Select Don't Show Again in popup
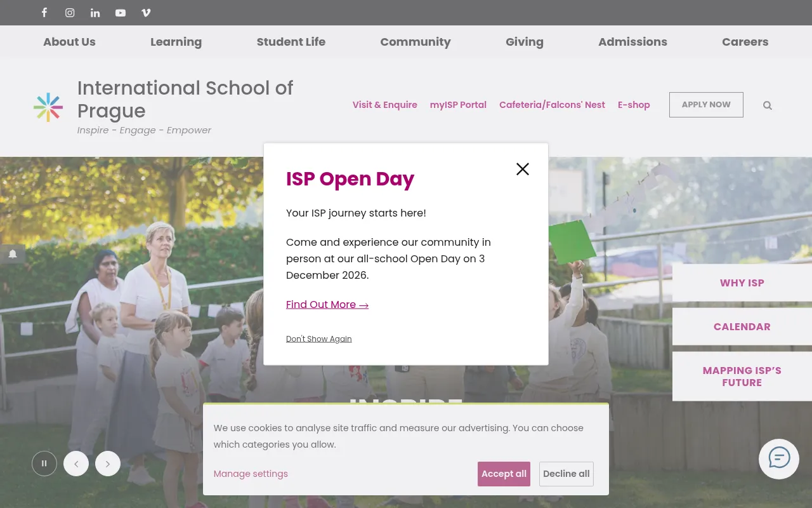 [318, 339]
